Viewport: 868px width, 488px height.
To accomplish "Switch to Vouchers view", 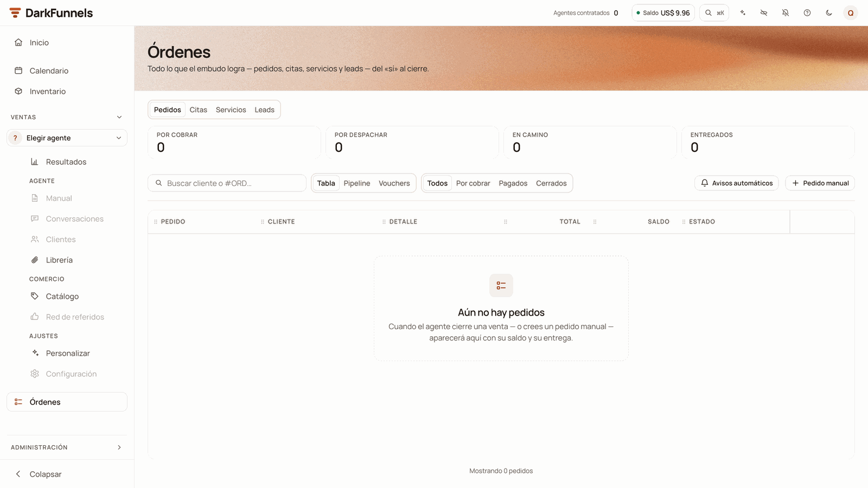I will pyautogui.click(x=394, y=183).
